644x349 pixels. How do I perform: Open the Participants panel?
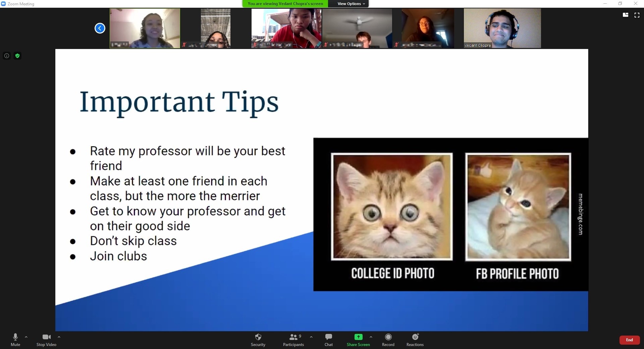[x=293, y=339]
